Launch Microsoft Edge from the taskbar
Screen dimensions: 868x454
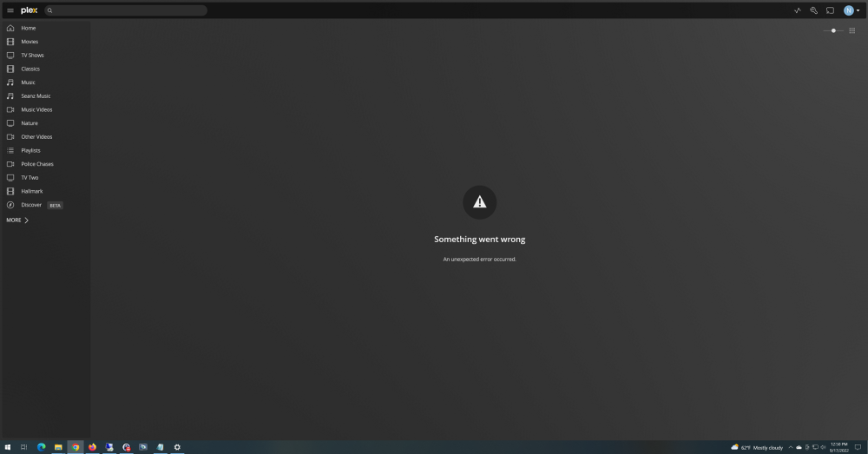[x=41, y=447]
